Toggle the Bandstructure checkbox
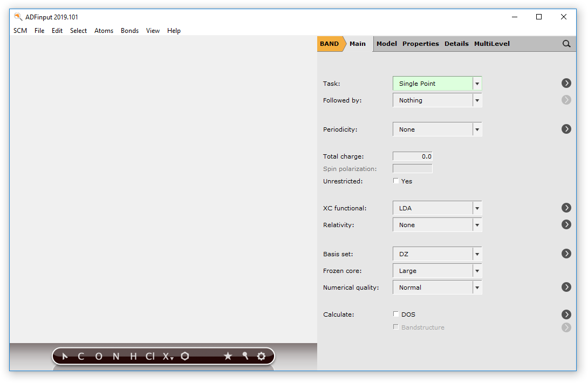 coord(396,327)
